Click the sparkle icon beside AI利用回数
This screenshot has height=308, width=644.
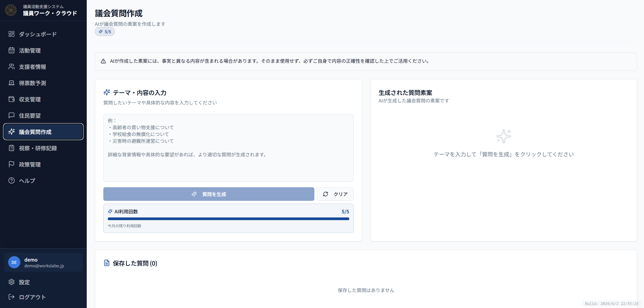pos(110,211)
